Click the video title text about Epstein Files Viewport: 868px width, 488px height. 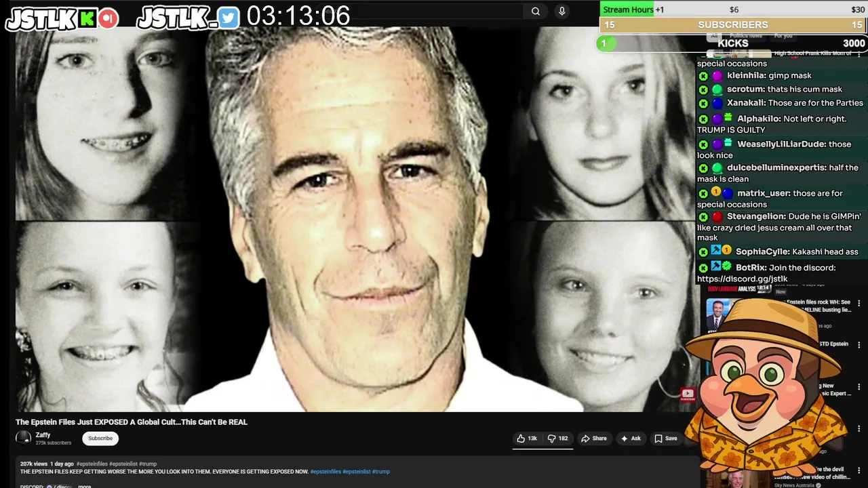[x=132, y=422]
